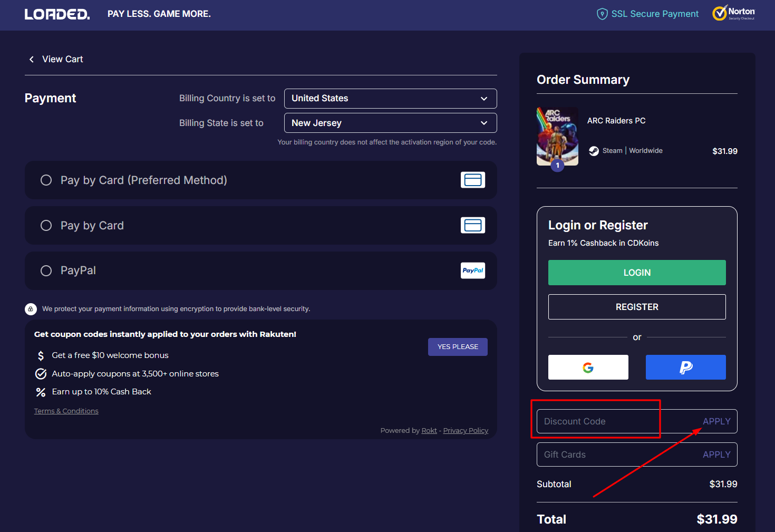This screenshot has width=775, height=532.
Task: Select the plain Pay by Card radio
Action: pyautogui.click(x=46, y=226)
